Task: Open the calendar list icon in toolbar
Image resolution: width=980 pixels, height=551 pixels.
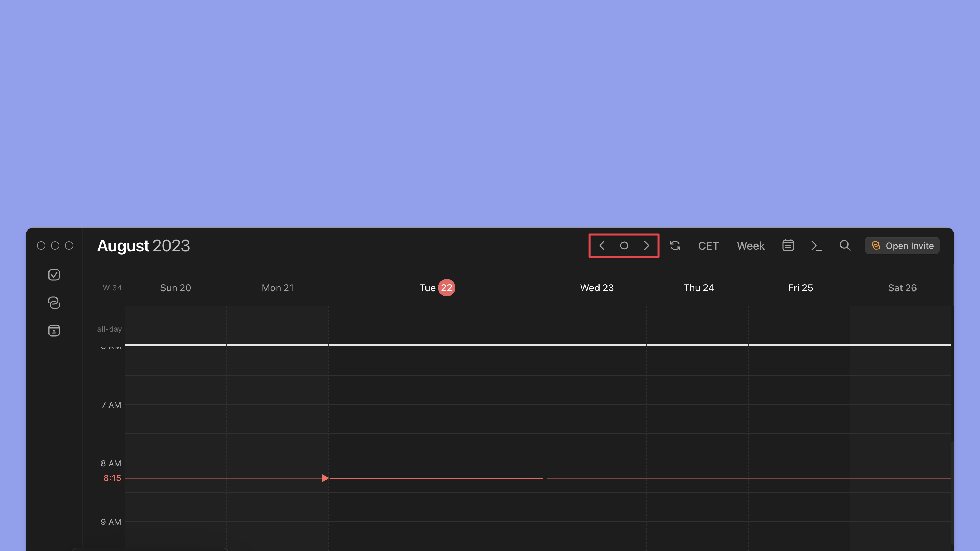Action: coord(788,246)
